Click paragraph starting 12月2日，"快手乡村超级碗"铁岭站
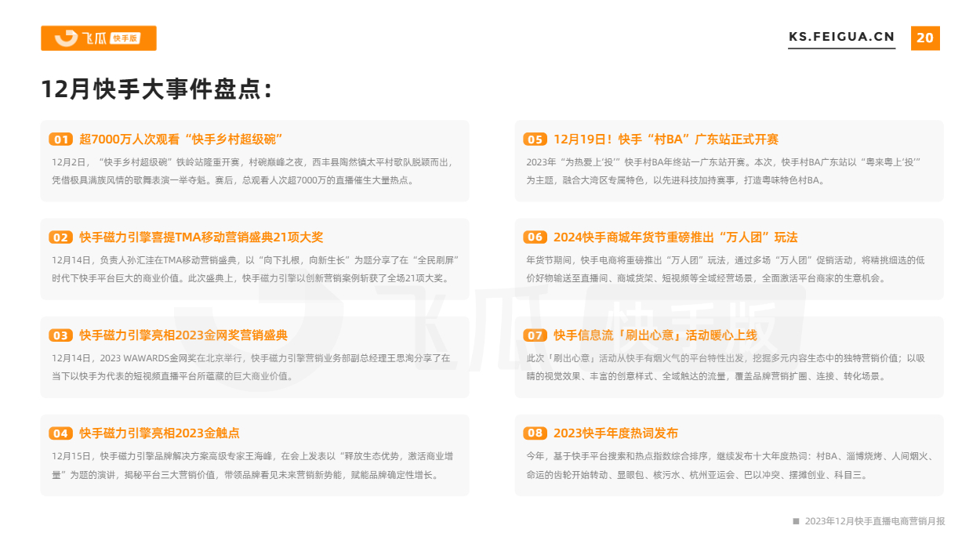980x551 pixels. tap(252, 172)
